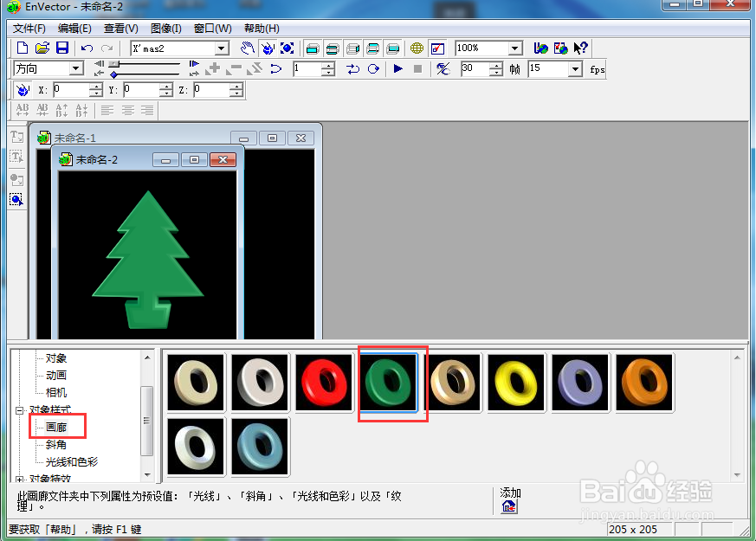Open the 图像(I) menu
The height and width of the screenshot is (541, 756).
click(166, 29)
